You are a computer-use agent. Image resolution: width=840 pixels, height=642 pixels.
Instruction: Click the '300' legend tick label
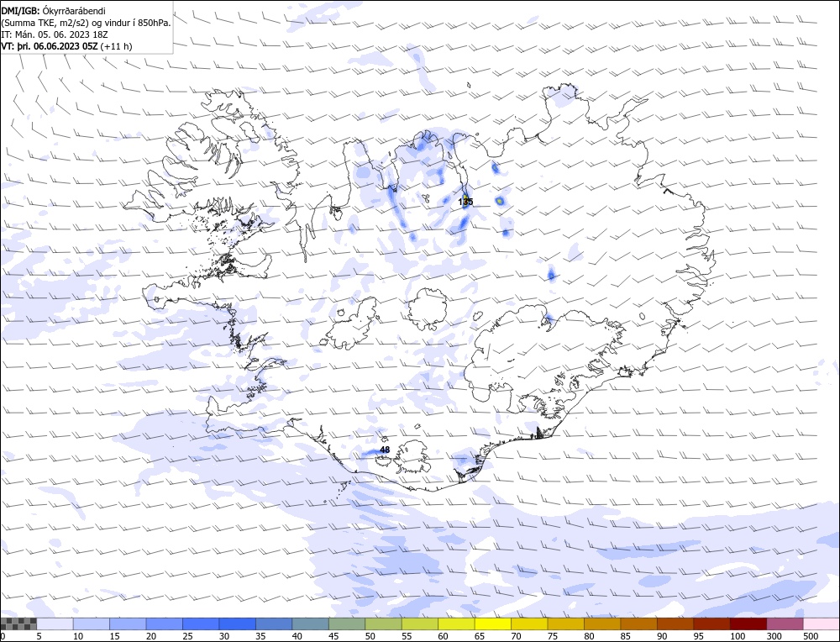[774, 636]
